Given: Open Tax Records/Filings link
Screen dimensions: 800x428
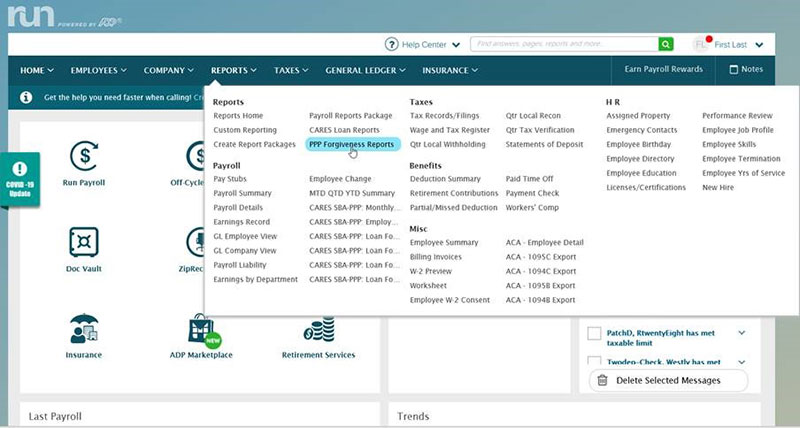Looking at the screenshot, I should coord(444,116).
